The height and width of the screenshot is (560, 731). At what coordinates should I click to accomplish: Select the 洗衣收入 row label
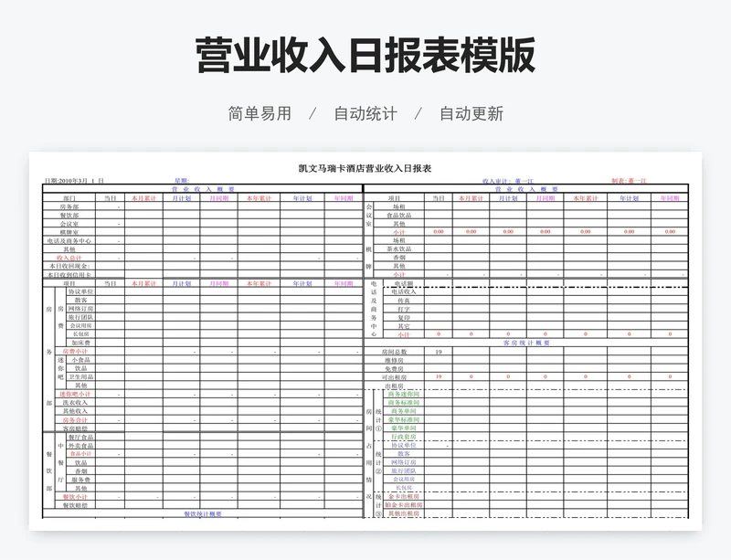75,402
